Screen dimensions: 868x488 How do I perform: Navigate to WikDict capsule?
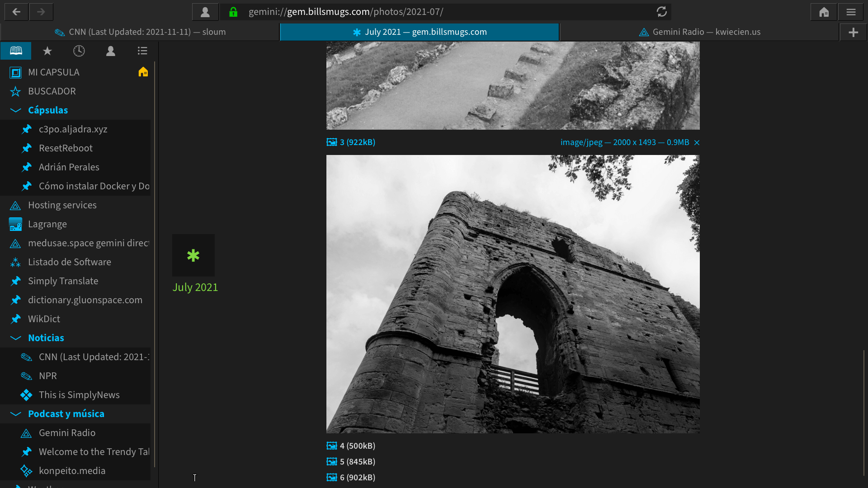click(x=44, y=318)
